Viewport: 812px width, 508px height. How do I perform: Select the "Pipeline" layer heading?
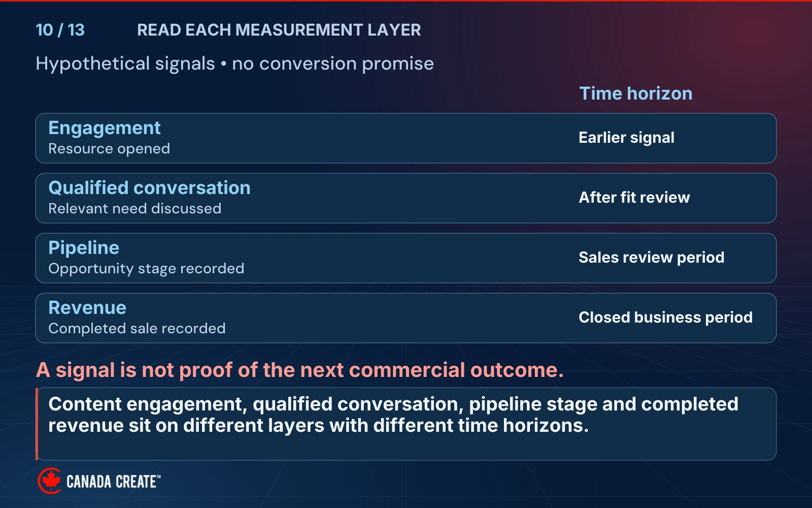tap(84, 248)
